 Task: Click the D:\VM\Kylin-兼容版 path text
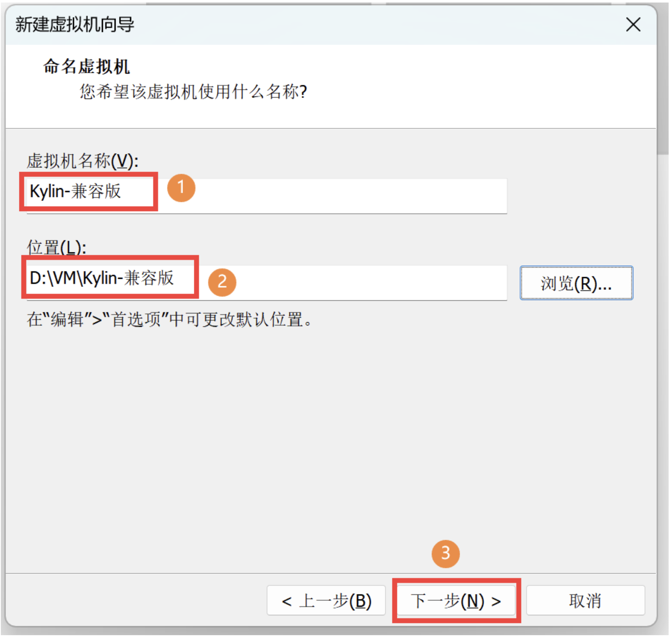[101, 278]
